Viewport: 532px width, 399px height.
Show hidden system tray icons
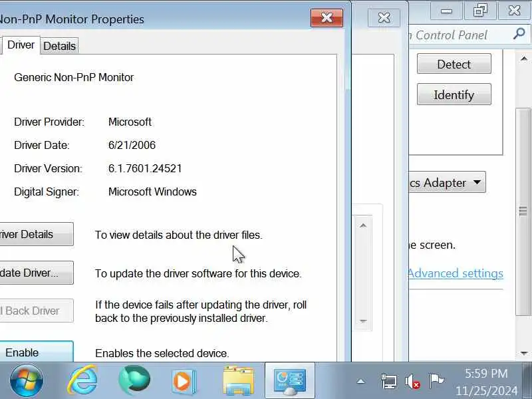[360, 382]
